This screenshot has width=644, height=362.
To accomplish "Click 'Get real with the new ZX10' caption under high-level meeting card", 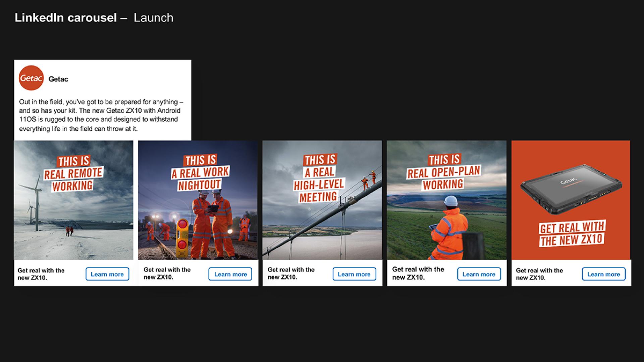I will coord(291,273).
